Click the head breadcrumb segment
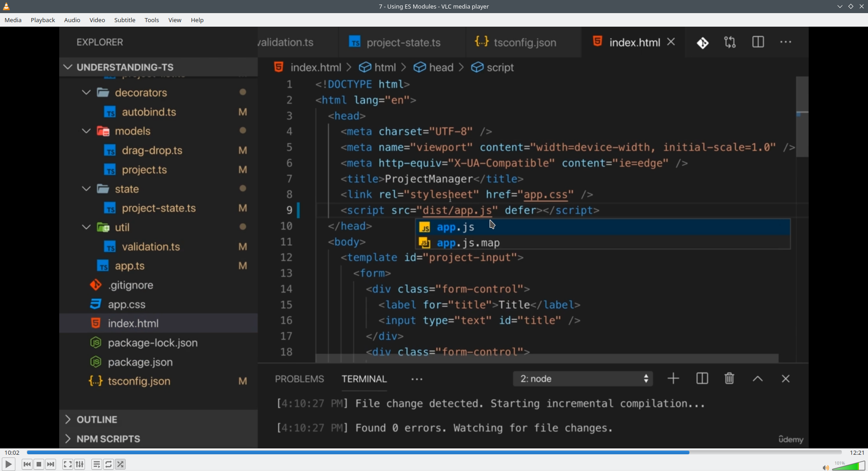This screenshot has height=471, width=868. point(434,67)
